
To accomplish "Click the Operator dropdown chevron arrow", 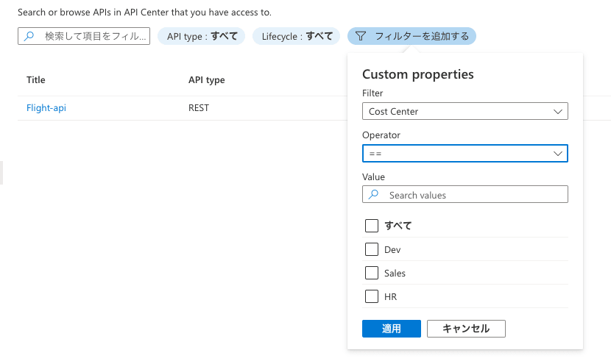I will [557, 154].
